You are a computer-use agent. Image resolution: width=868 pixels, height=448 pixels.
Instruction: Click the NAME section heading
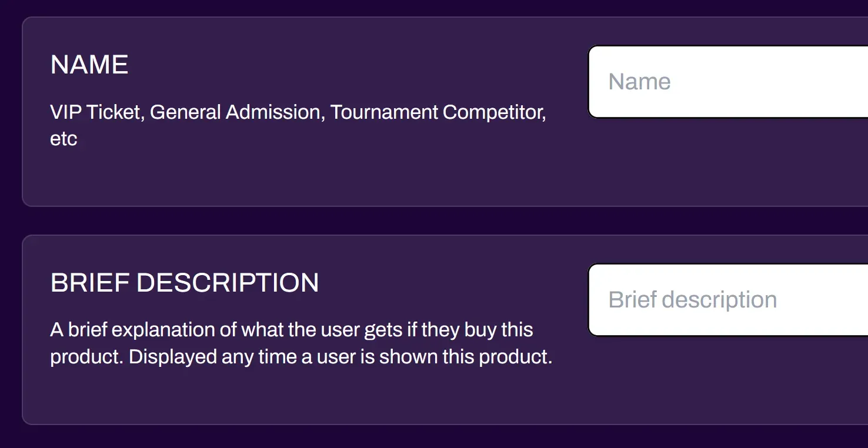[x=89, y=65]
